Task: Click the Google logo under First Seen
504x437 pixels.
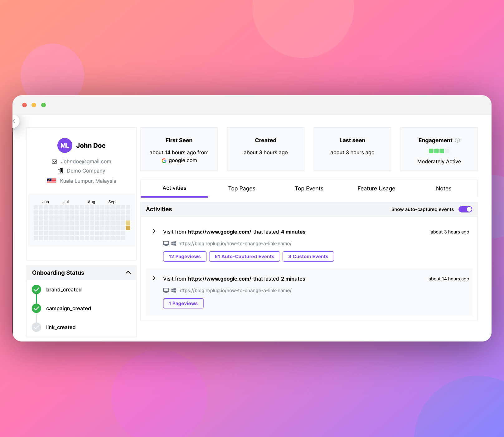Action: [164, 160]
